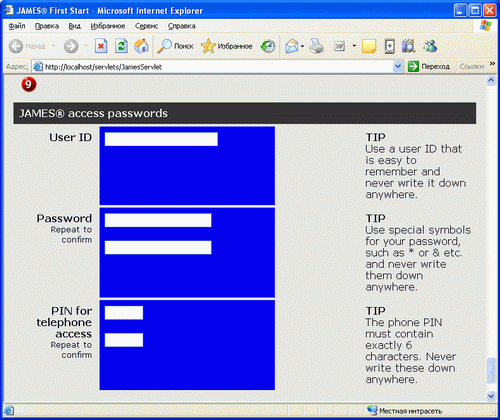
Task: Stop page loading with the red X icon
Action: coord(101,46)
